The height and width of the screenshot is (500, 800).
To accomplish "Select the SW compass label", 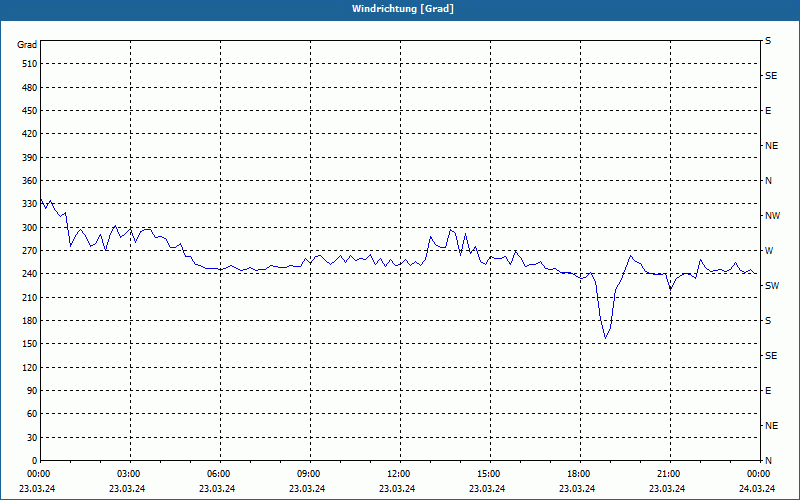I will pyautogui.click(x=772, y=286).
